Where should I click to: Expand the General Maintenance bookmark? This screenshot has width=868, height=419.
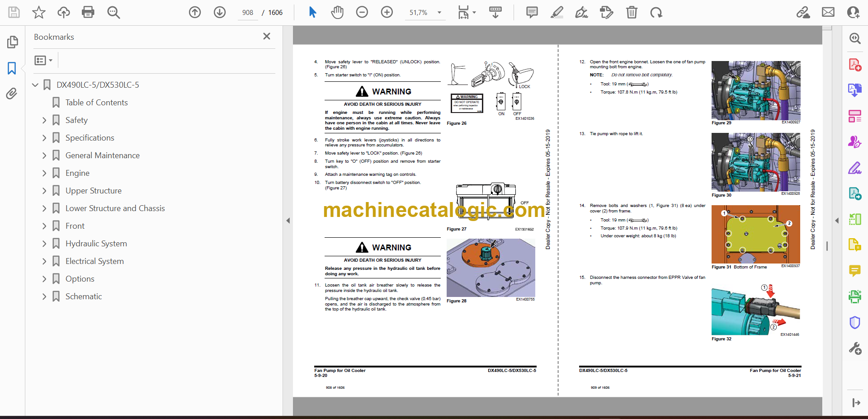click(x=44, y=155)
